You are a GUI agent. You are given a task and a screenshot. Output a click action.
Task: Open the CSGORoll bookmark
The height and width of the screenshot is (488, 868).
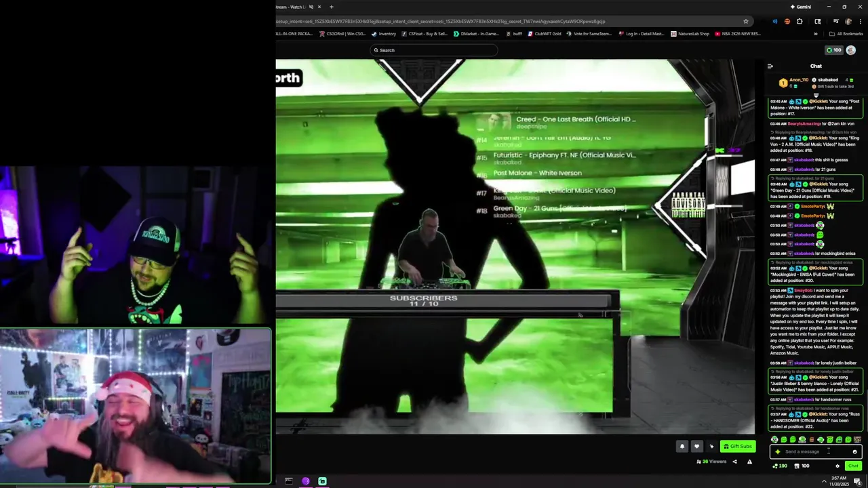(343, 33)
